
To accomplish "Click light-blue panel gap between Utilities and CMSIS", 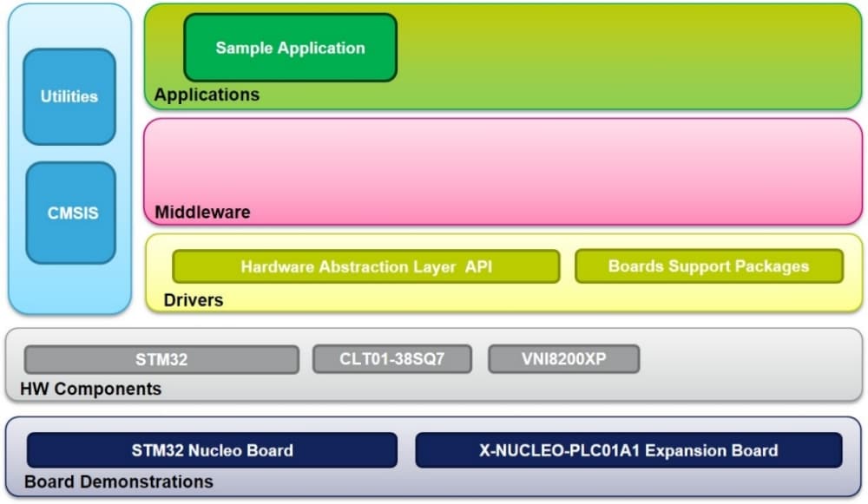I will coord(69,154).
